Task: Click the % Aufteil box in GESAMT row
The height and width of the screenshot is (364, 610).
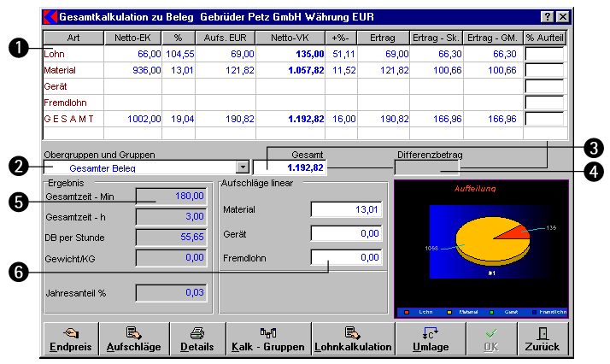Action: click(544, 119)
